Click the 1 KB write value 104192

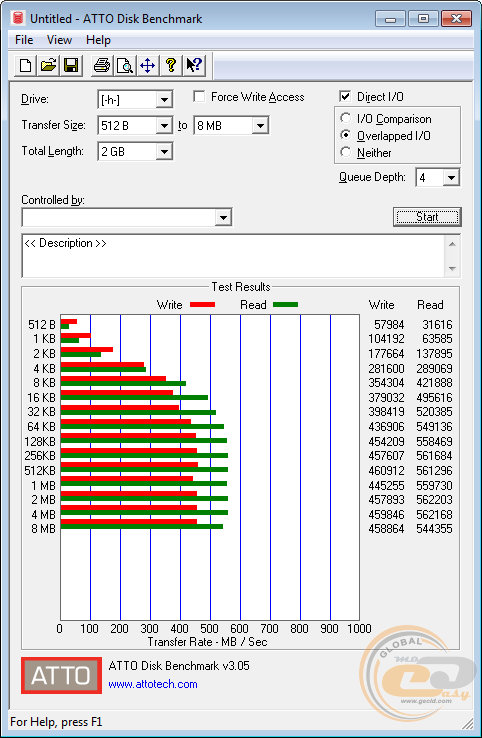tap(386, 339)
